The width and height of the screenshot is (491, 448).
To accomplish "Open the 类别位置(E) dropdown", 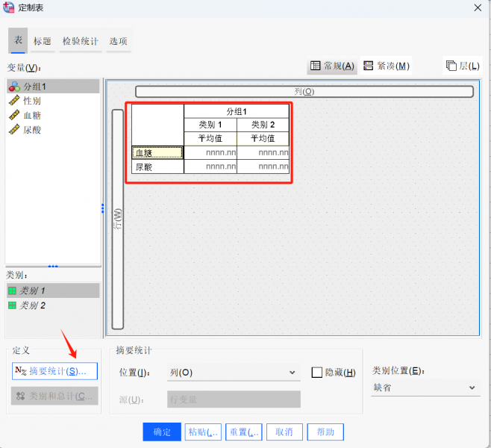I will (x=425, y=388).
